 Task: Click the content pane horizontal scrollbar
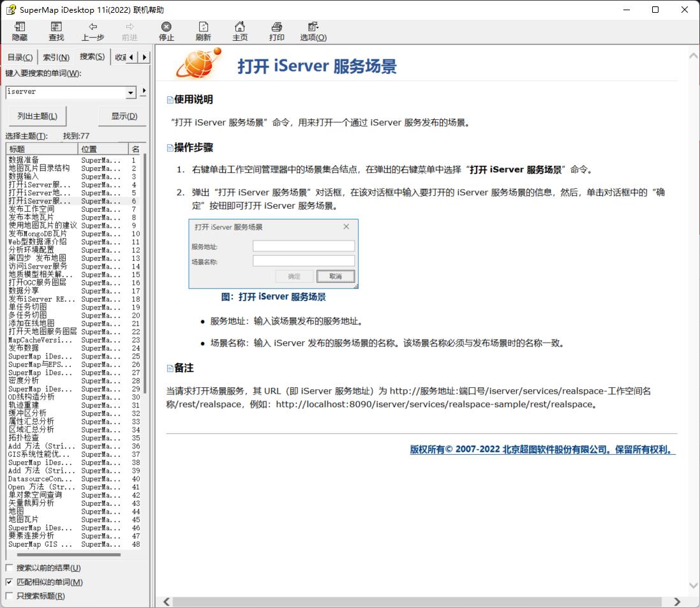click(x=417, y=602)
